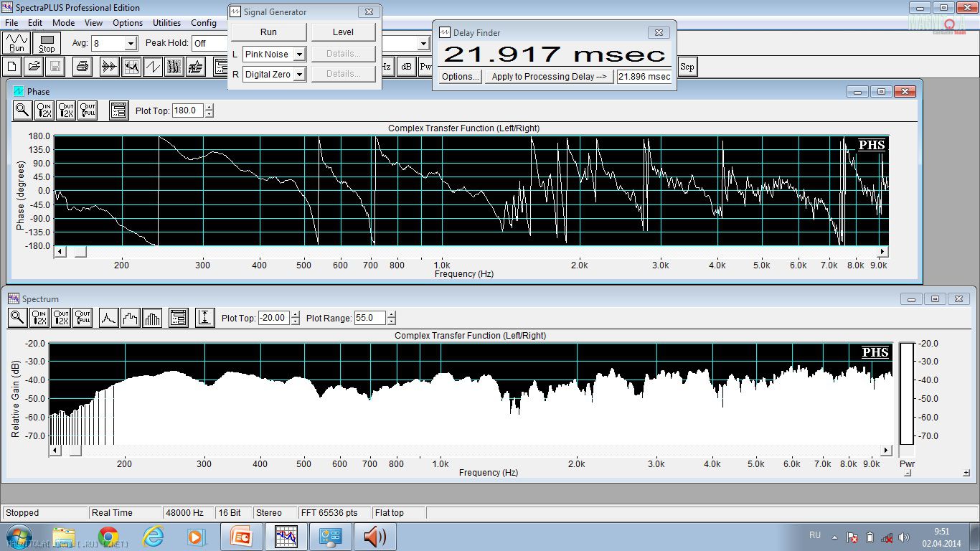Image resolution: width=980 pixels, height=551 pixels.
Task: Click the floppy disk Save icon
Action: 55,67
